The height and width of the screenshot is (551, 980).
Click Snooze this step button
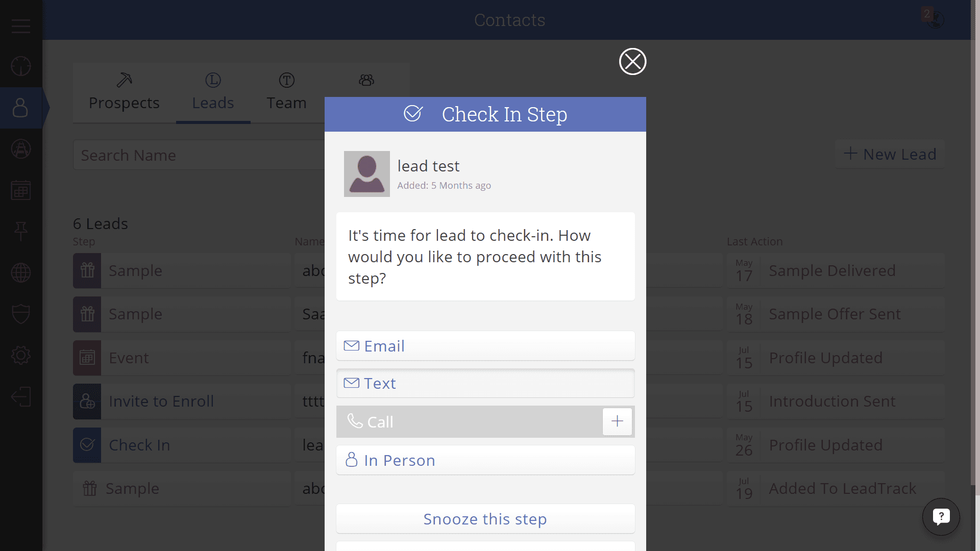(x=485, y=519)
